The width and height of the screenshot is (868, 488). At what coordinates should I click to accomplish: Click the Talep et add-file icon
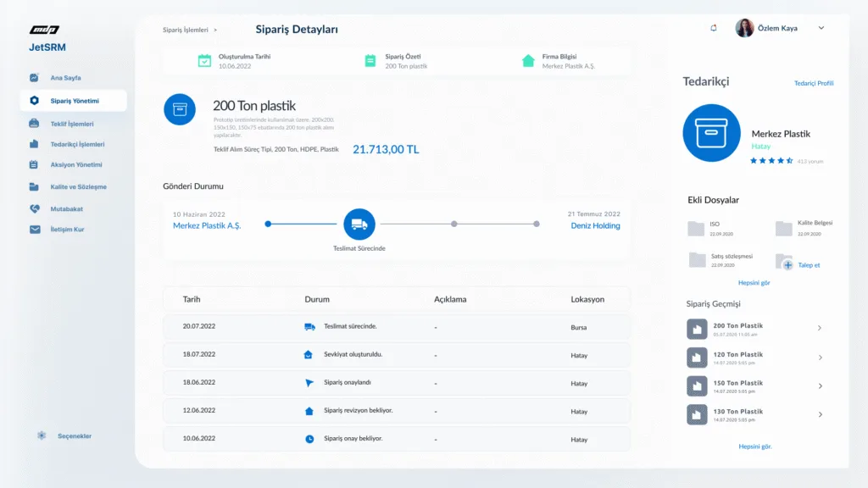pyautogui.click(x=787, y=265)
